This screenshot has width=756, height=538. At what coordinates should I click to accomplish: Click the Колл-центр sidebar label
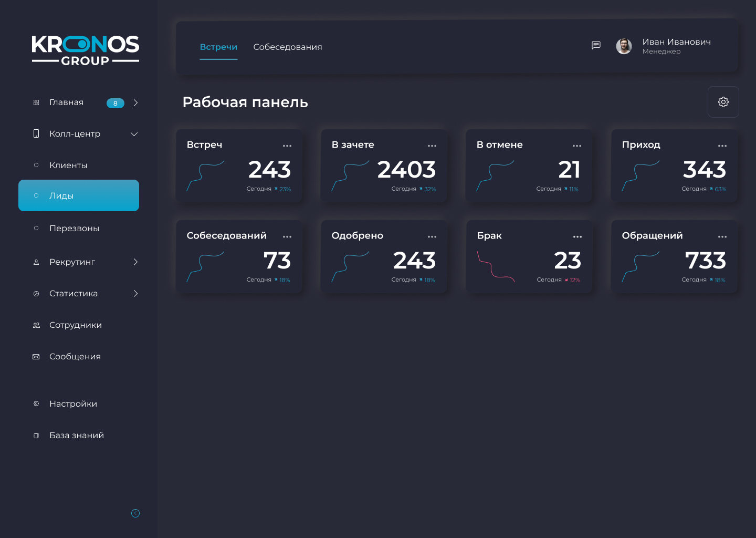(x=75, y=134)
